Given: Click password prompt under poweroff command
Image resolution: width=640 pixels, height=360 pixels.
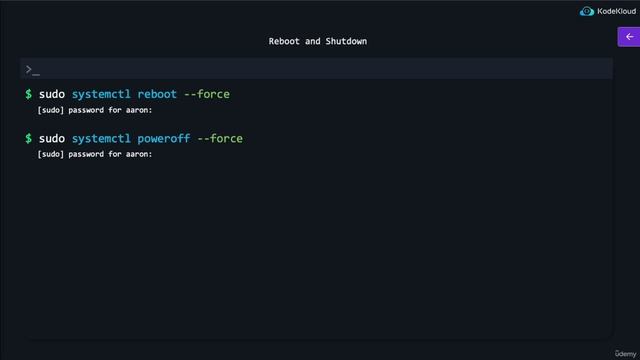Looking at the screenshot, I should 95,154.
